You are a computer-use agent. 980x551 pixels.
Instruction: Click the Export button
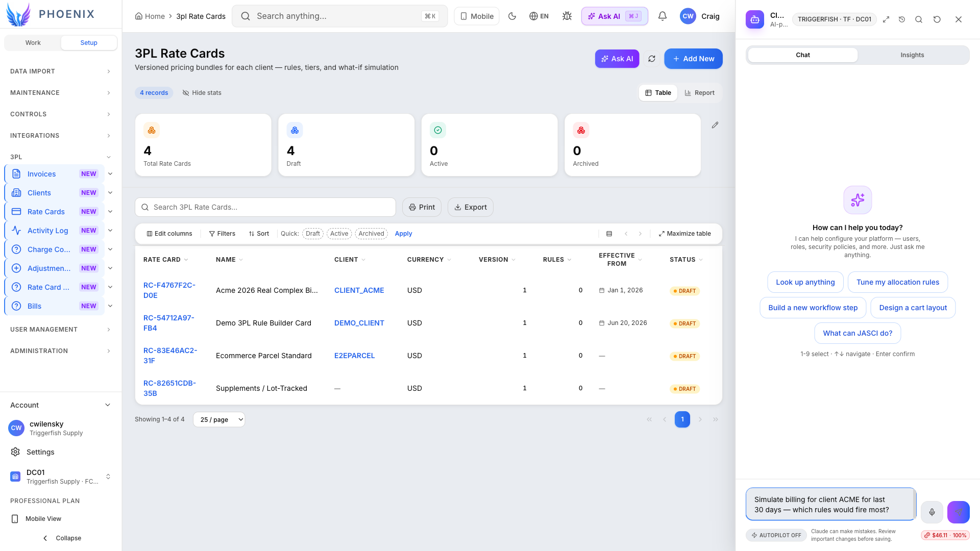coord(470,207)
